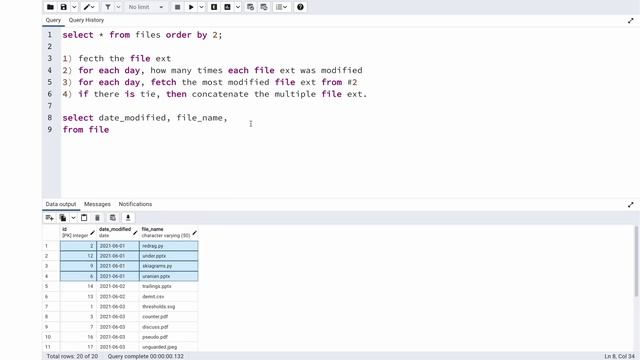The height and width of the screenshot is (360, 640).
Task: Copy selected rows with the copy icon
Action: [63, 218]
